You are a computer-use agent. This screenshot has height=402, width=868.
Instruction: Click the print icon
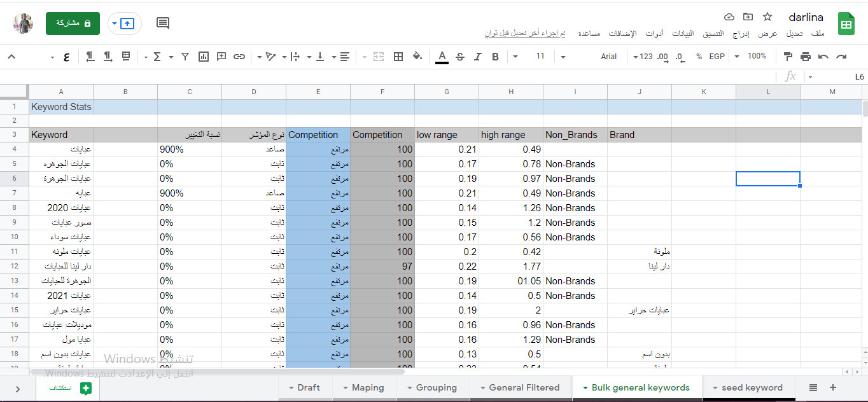(804, 56)
